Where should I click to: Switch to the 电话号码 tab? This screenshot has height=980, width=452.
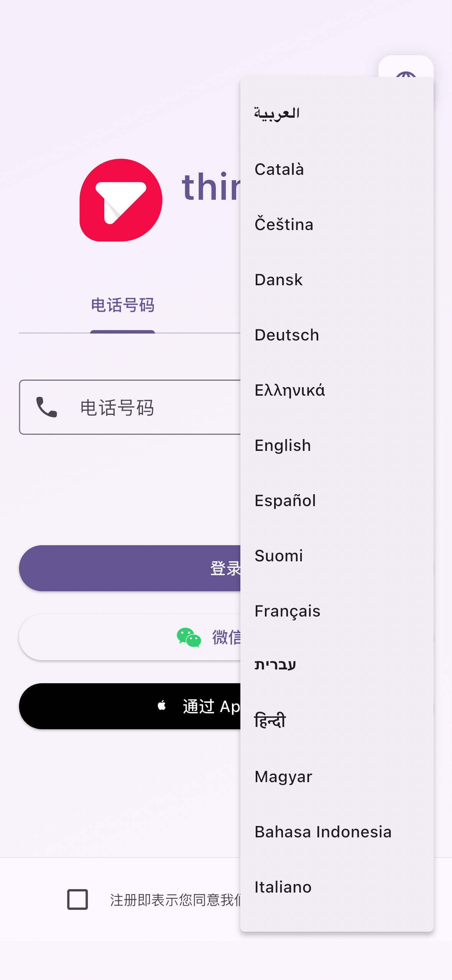123,306
